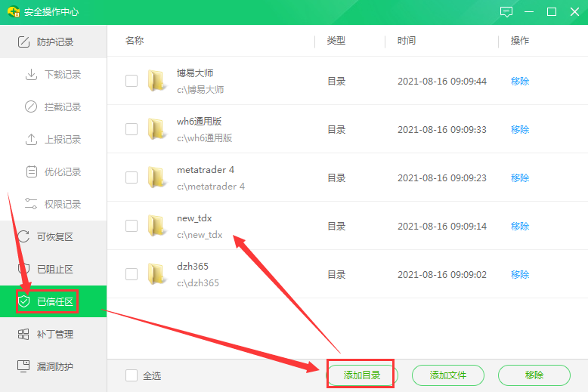Click the 时间 column header
Screen dimensions: 588x392
pyautogui.click(x=407, y=41)
